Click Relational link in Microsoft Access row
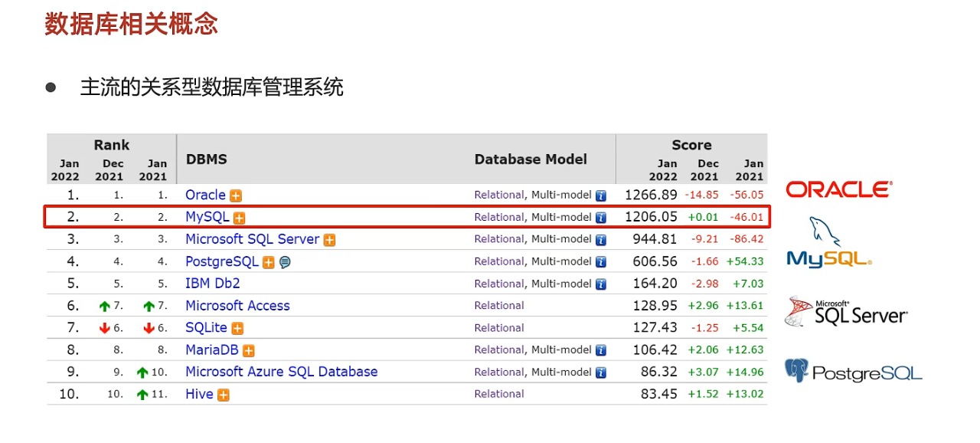The image size is (980, 443). pyautogui.click(x=499, y=306)
